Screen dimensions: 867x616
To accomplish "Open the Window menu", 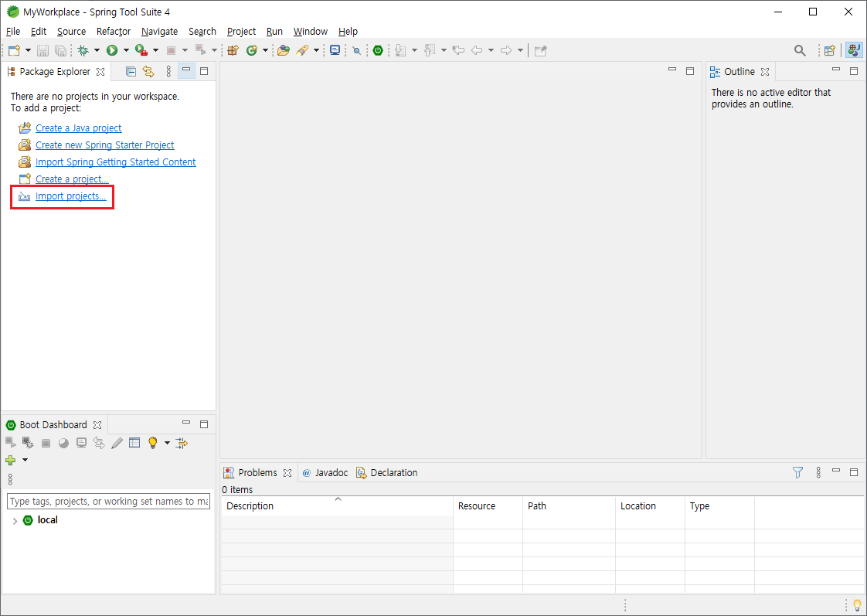I will (310, 32).
